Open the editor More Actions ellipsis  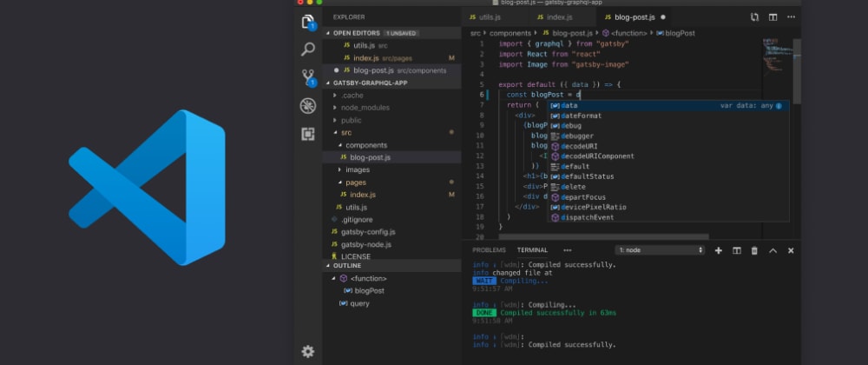click(791, 17)
